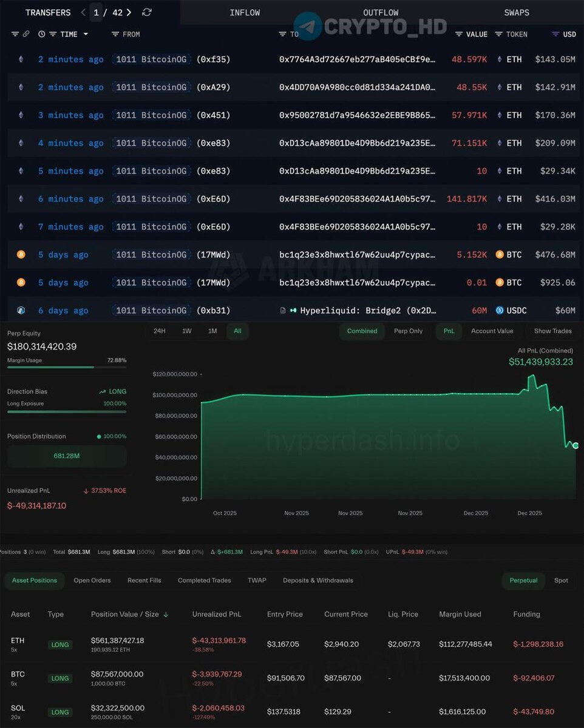Click the Hyperliquid Bridge2 contract icon

coord(283,311)
